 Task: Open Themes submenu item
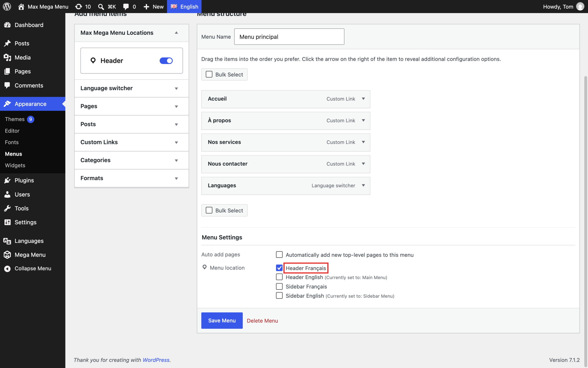(x=14, y=119)
